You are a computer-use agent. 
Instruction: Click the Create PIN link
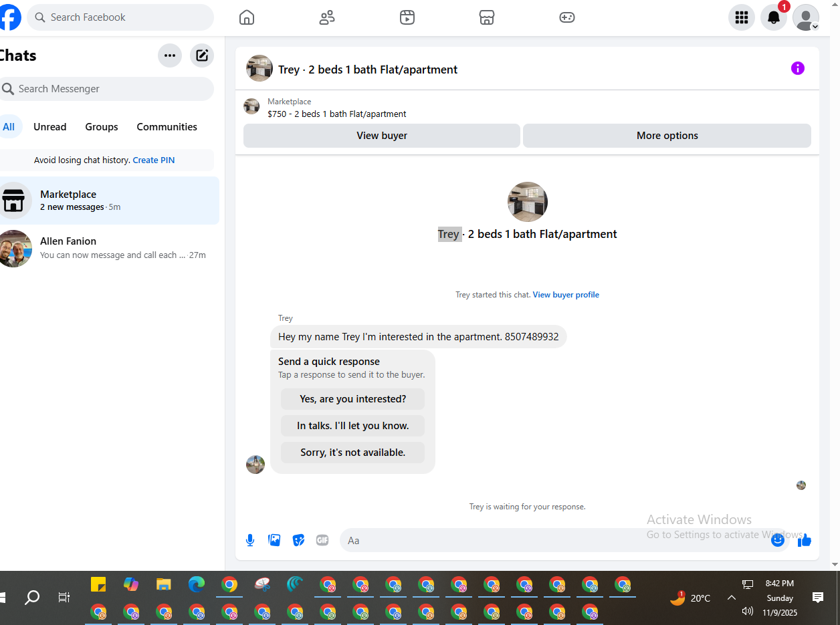(154, 160)
